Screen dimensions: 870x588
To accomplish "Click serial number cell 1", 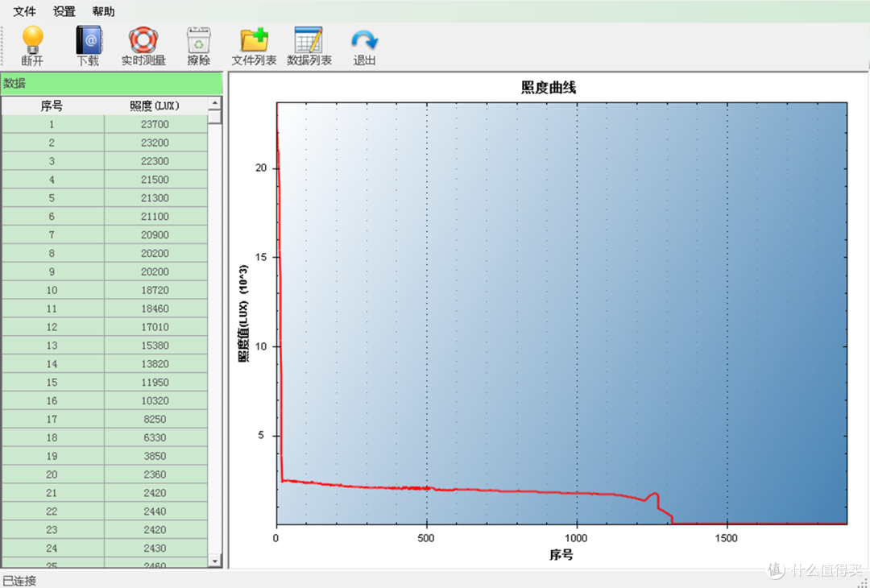I will [x=52, y=124].
